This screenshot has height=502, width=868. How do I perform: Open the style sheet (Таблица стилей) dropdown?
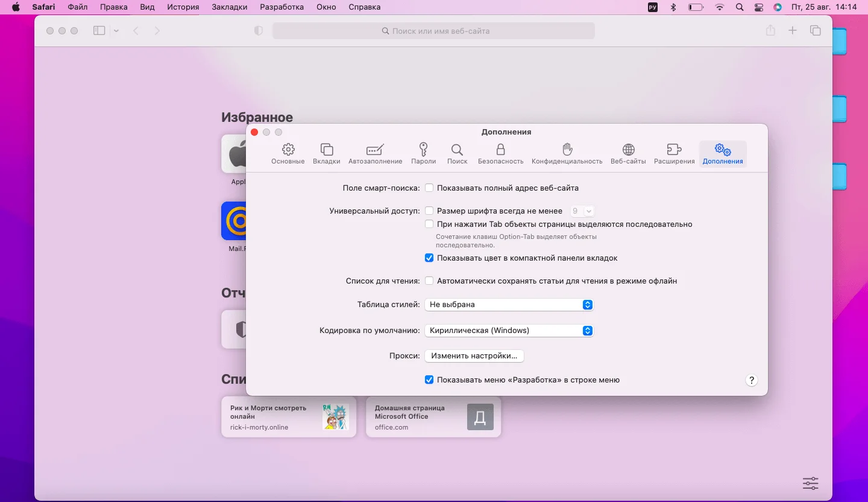click(509, 305)
